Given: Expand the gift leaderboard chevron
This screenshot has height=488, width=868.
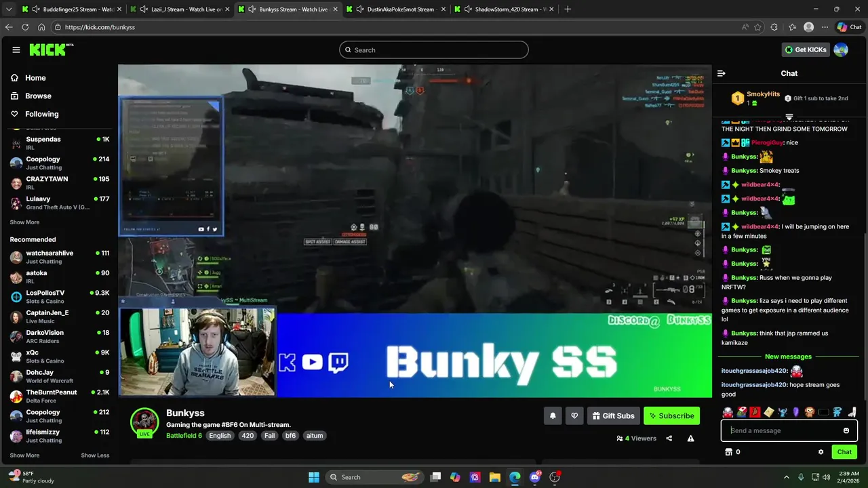Looking at the screenshot, I should pos(789,117).
